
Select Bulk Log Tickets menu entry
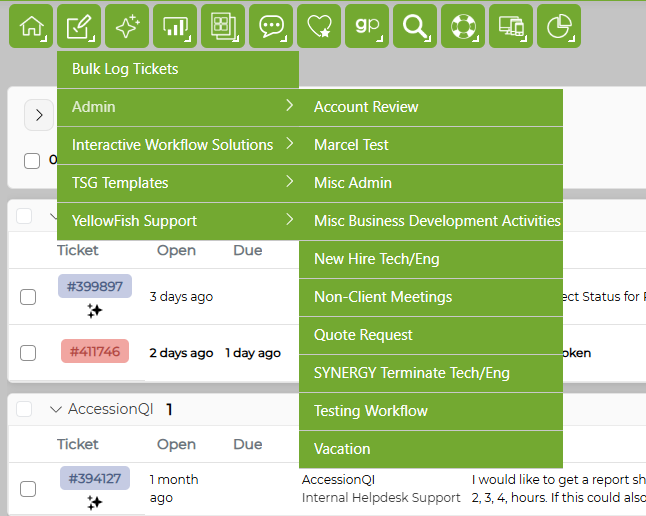[178, 69]
